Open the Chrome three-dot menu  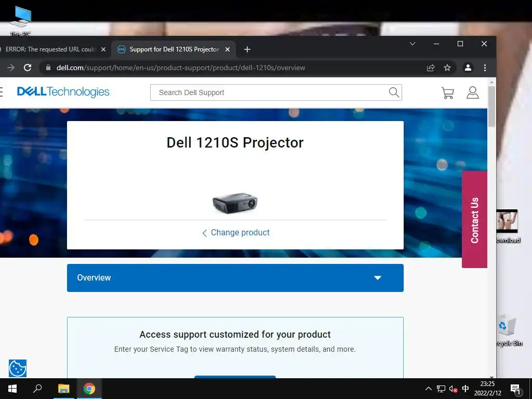[x=485, y=68]
